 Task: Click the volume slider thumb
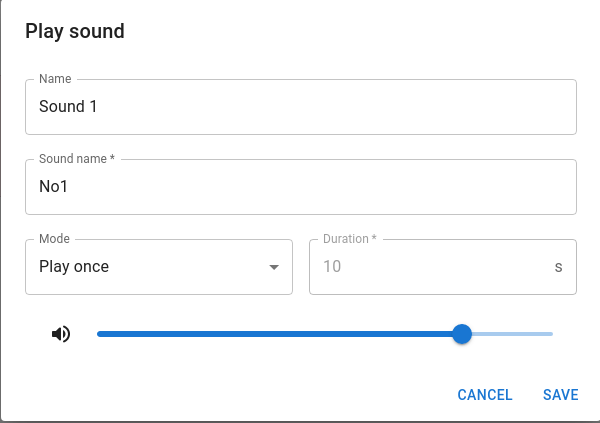pyautogui.click(x=462, y=334)
